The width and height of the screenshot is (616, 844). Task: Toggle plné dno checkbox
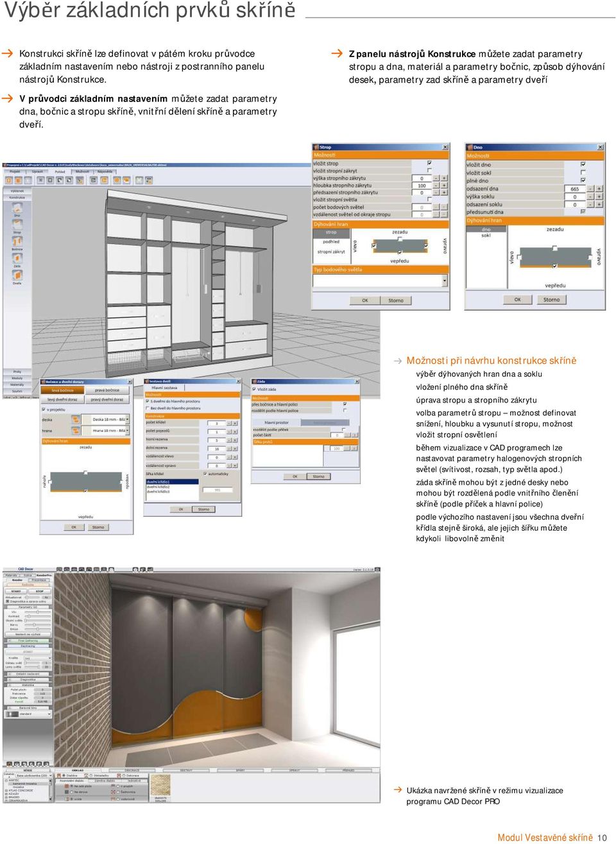pos(583,180)
